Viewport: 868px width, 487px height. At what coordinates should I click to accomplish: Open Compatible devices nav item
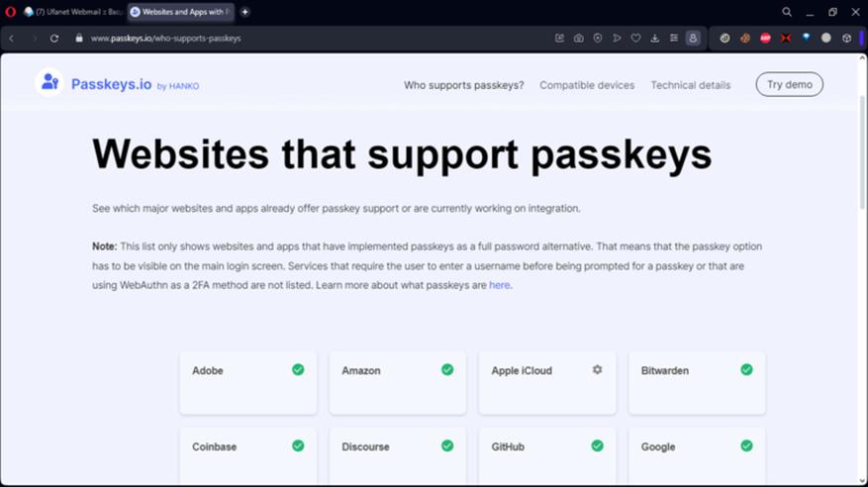(x=587, y=85)
